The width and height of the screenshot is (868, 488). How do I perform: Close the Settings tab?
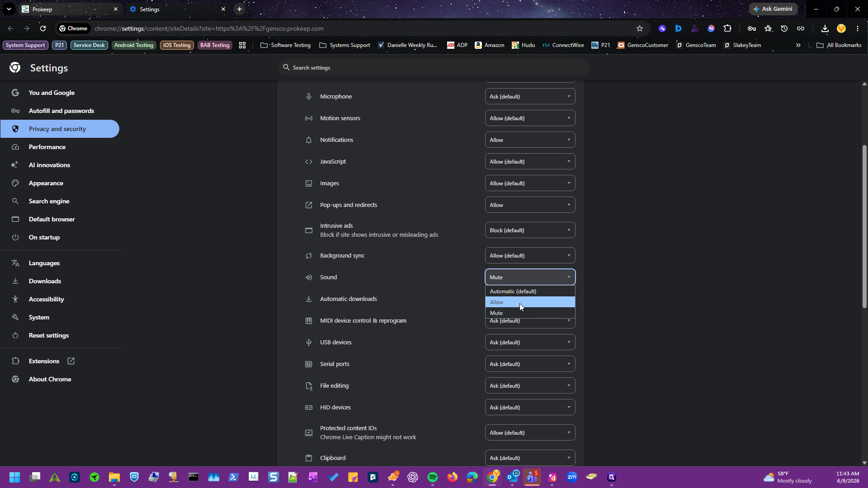pos(223,9)
